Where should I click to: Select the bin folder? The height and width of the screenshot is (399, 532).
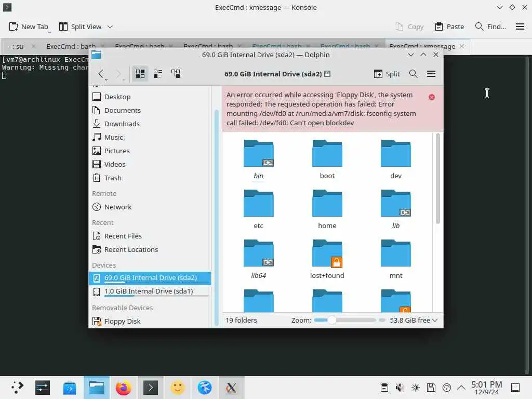(x=259, y=159)
